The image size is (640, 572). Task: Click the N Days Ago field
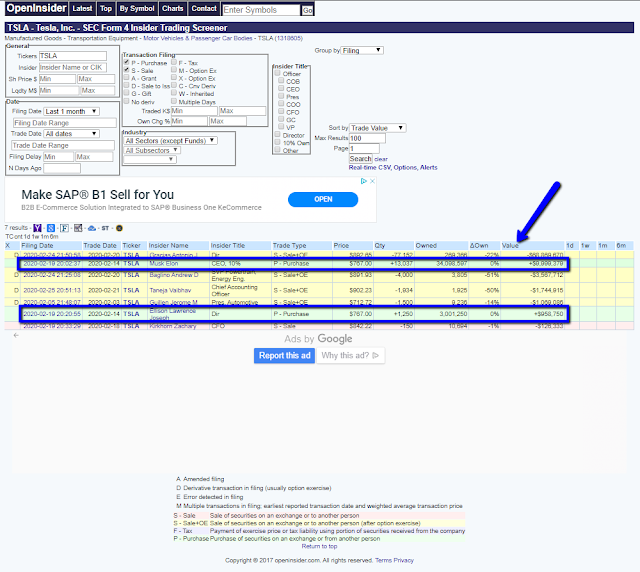click(62, 168)
